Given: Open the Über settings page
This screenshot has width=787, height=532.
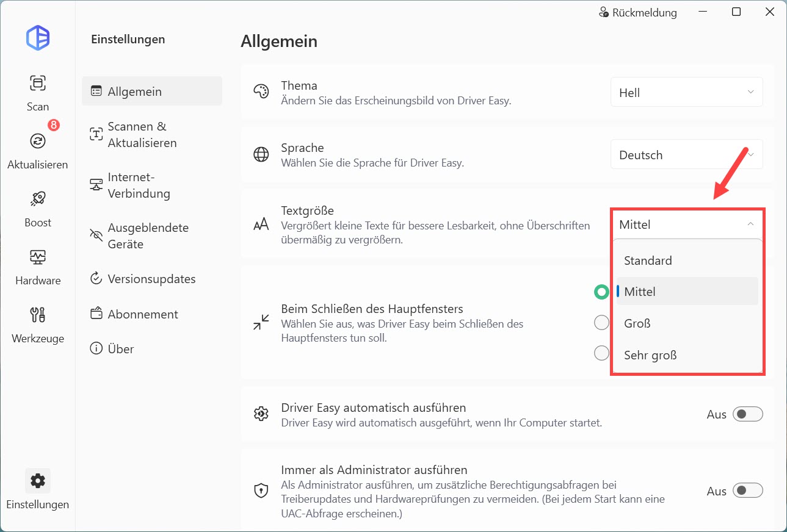Looking at the screenshot, I should (x=152, y=349).
